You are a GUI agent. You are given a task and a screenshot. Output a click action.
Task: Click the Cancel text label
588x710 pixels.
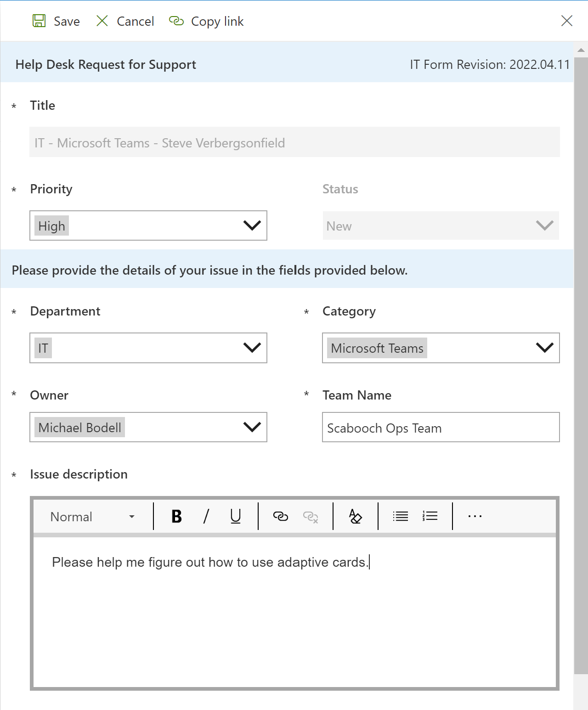pyautogui.click(x=136, y=22)
